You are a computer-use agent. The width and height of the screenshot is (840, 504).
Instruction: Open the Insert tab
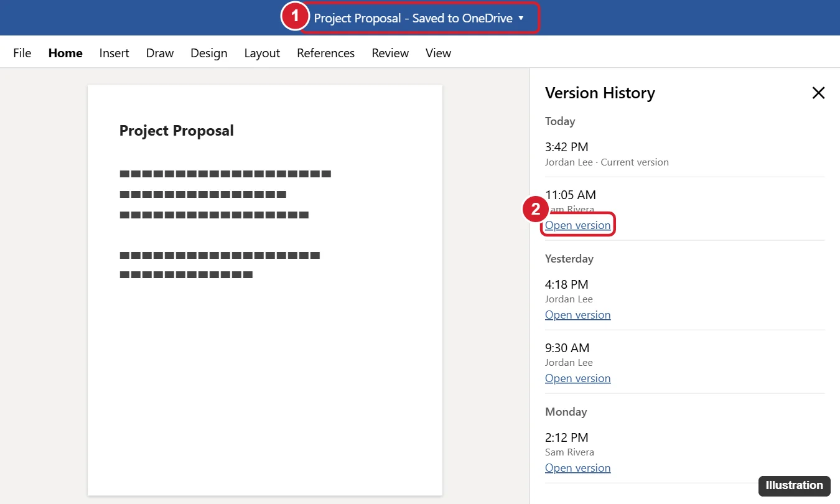(114, 53)
